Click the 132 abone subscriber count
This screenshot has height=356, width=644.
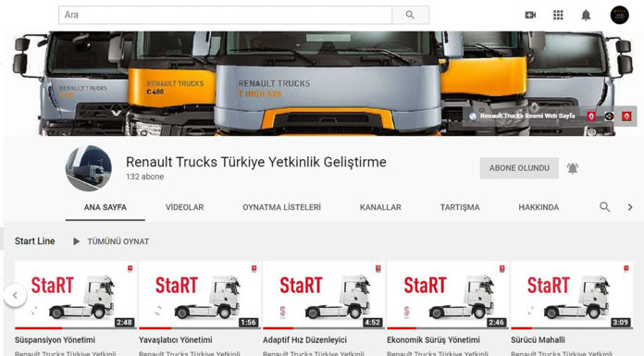(145, 177)
